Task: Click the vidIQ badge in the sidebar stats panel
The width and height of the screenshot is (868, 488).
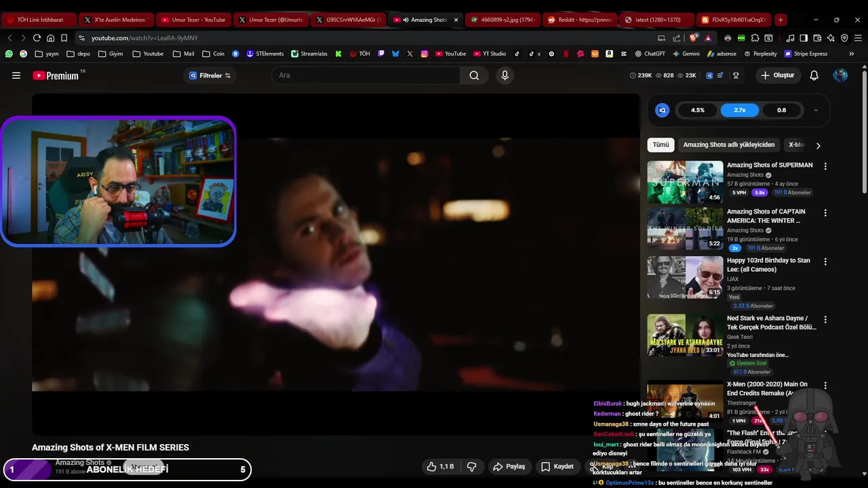Action: [x=663, y=110]
